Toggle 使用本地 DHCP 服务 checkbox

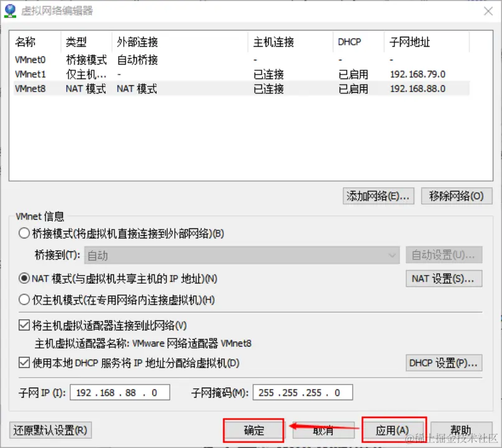click(x=24, y=363)
